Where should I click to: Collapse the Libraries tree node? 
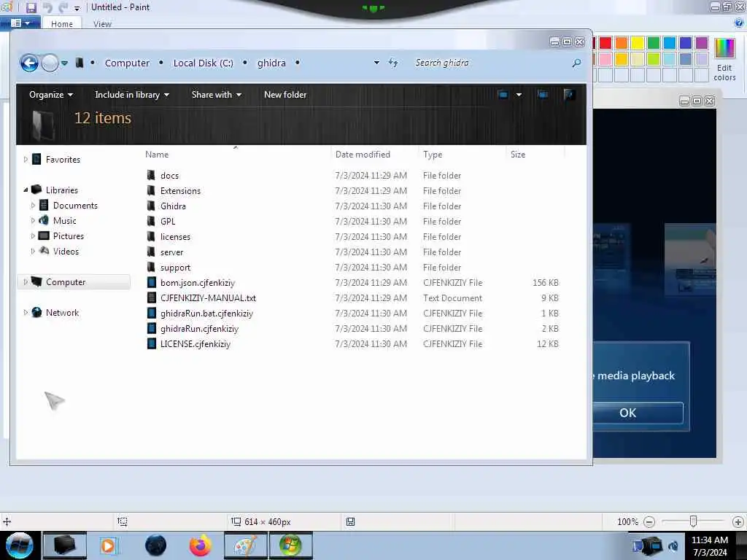pos(26,190)
